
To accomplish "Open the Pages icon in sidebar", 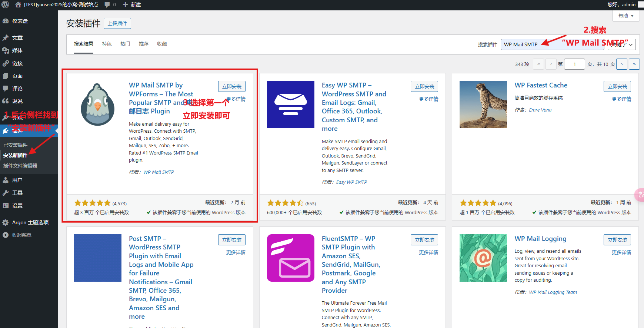I will click(6, 76).
